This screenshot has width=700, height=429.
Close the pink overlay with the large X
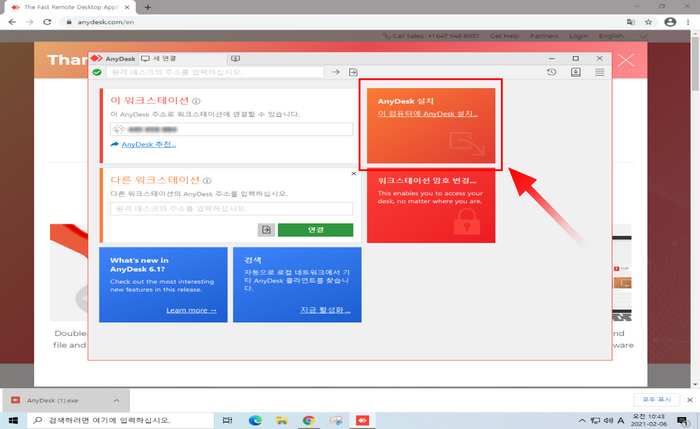tap(626, 60)
